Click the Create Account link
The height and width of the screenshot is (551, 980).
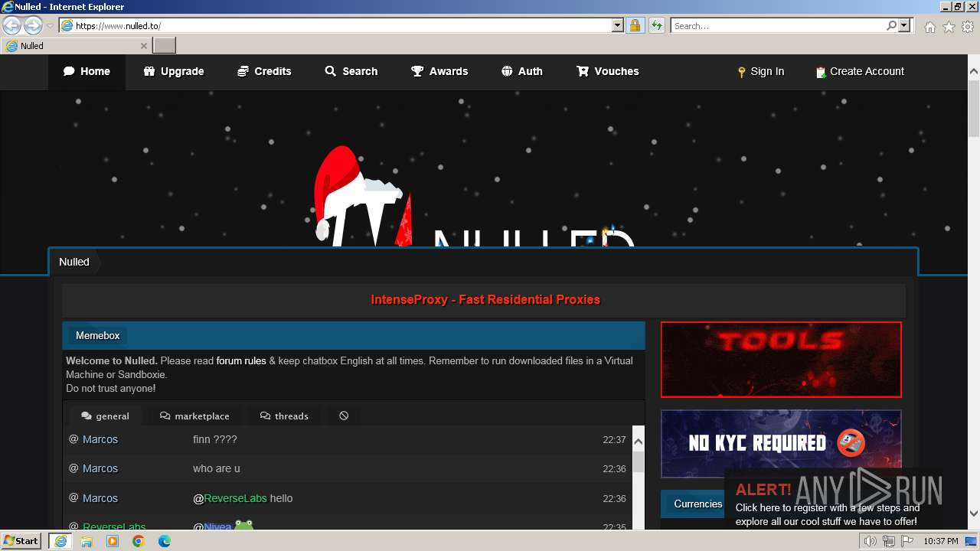(860, 71)
